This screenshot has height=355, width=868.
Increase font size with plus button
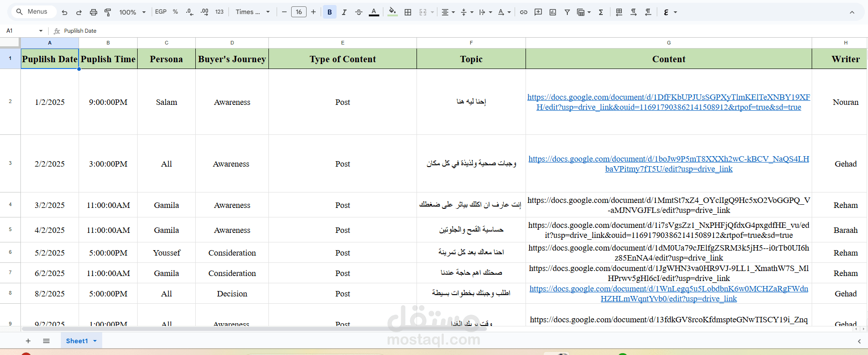[x=313, y=12]
